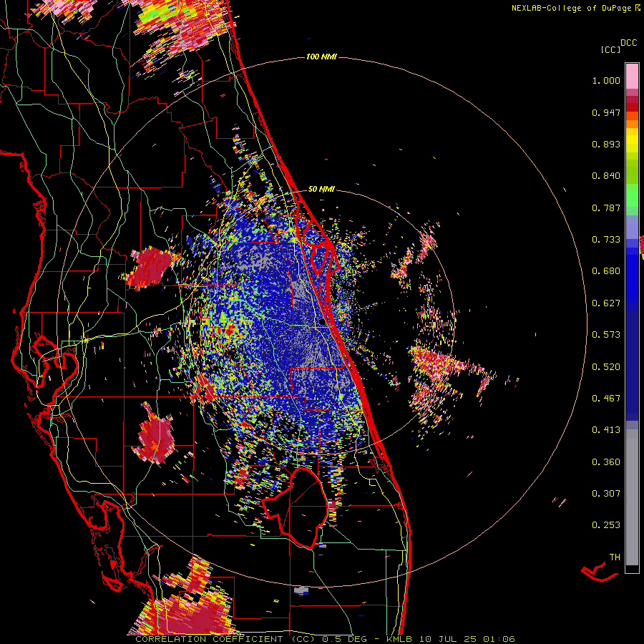Select the 0.360 scale value
Image resolution: width=644 pixels, height=644 pixels.
tap(606, 462)
